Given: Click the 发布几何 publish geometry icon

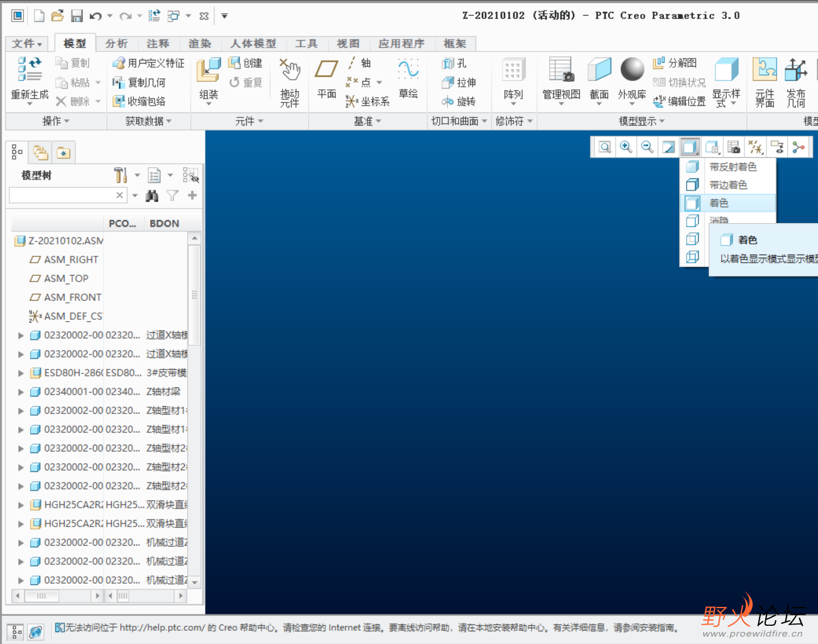Looking at the screenshot, I should 796,82.
